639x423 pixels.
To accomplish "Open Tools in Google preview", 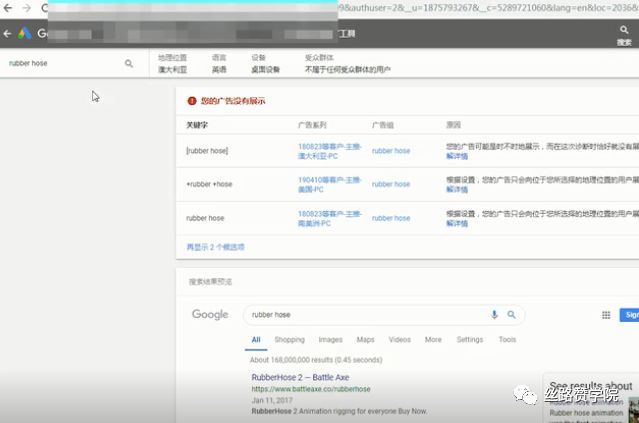I will tap(507, 339).
